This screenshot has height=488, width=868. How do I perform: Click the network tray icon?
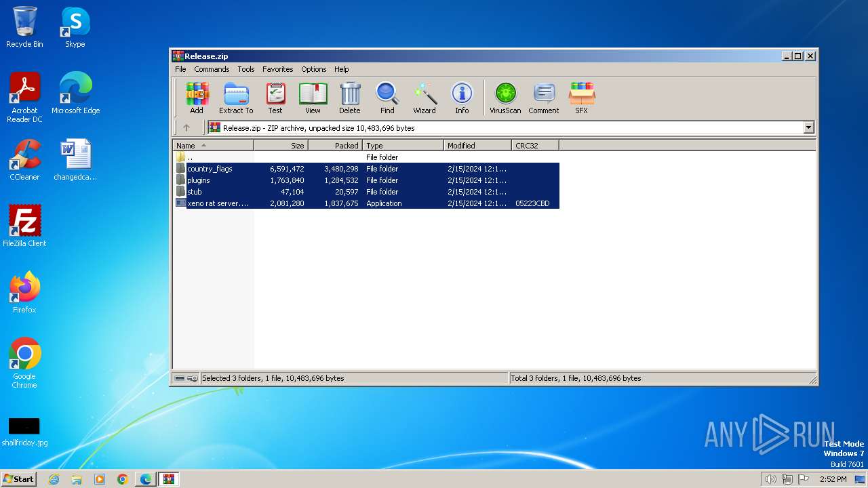(x=787, y=479)
